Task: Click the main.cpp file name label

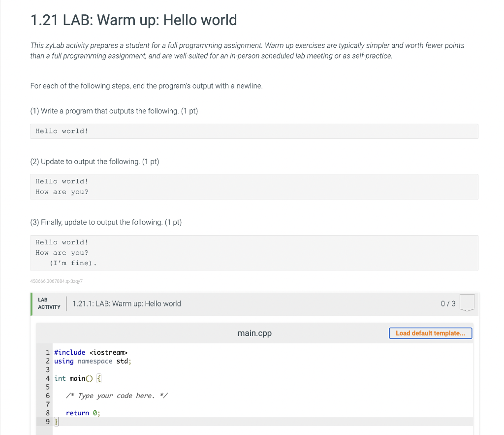Action: 254,334
